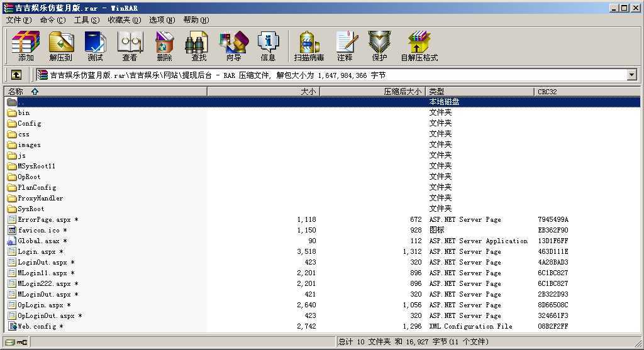Open the 查看 (View) toolbar tool
644x350 pixels.
click(130, 46)
